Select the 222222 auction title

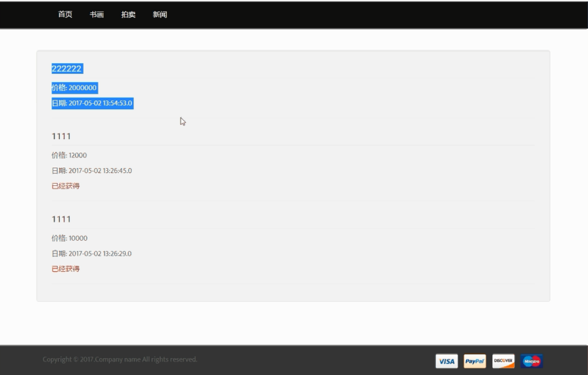coord(67,68)
